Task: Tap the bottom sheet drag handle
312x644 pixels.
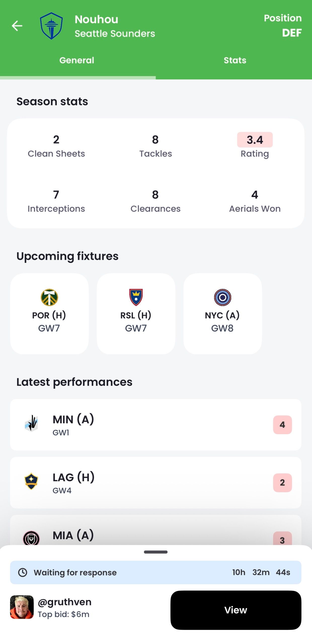Action: pyautogui.click(x=156, y=552)
